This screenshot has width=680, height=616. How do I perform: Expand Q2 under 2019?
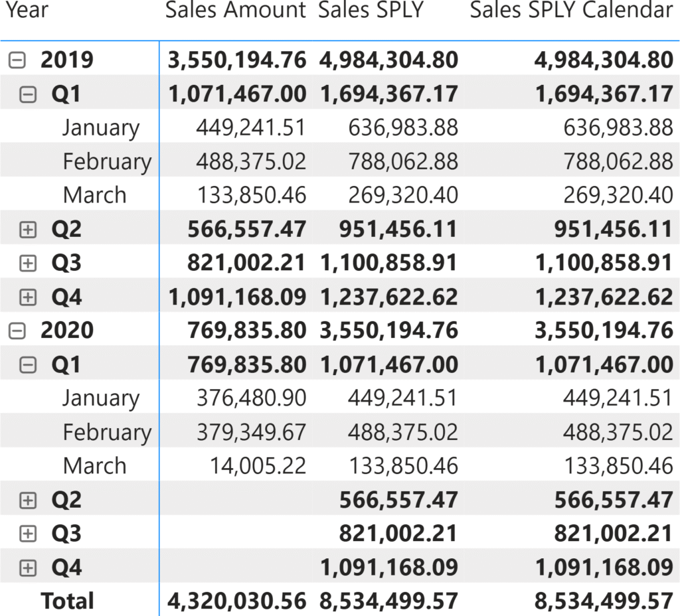[x=28, y=230]
